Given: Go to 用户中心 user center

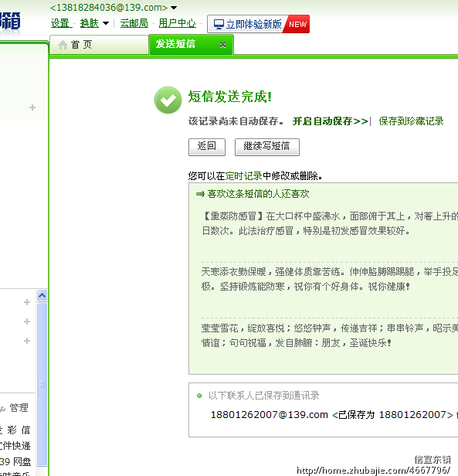Looking at the screenshot, I should (x=177, y=23).
